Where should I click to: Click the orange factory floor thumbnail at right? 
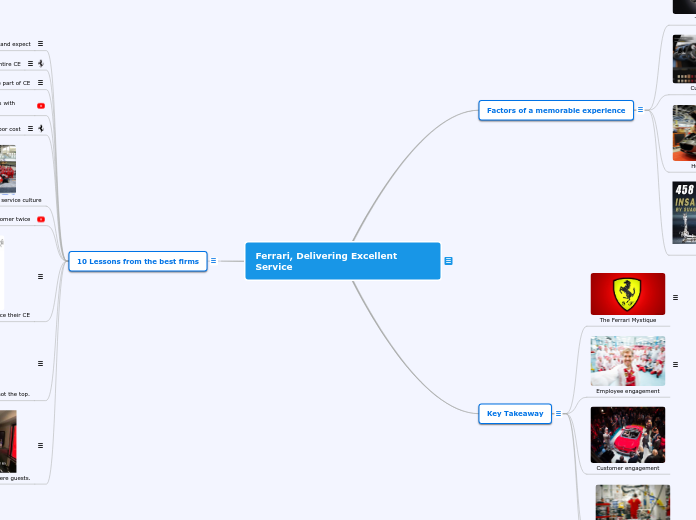684,133
